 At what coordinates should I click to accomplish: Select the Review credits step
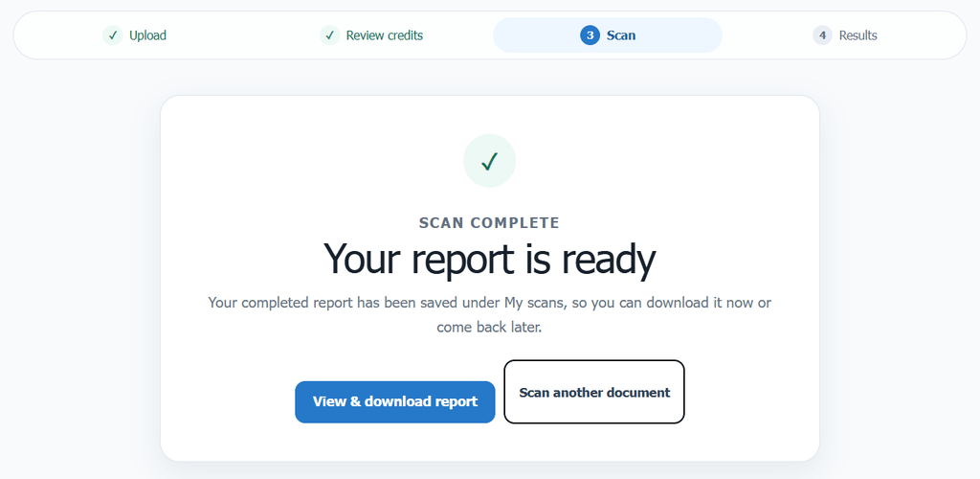click(371, 35)
